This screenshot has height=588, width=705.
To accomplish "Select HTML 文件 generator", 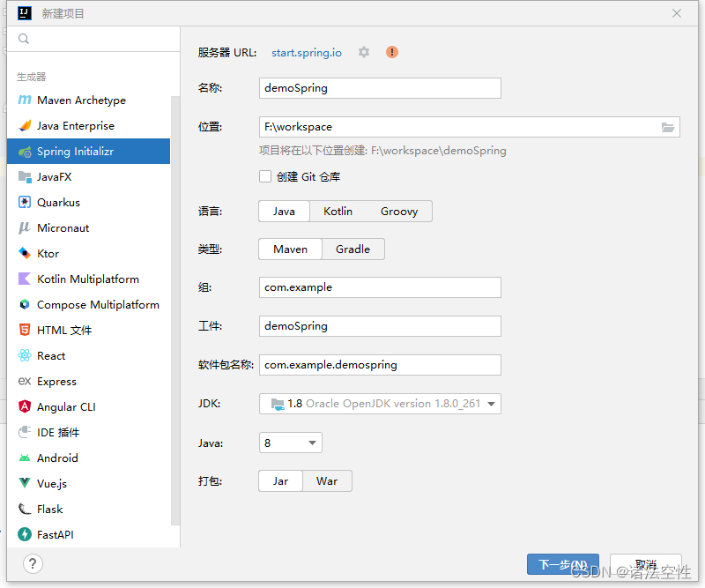I will tap(89, 331).
